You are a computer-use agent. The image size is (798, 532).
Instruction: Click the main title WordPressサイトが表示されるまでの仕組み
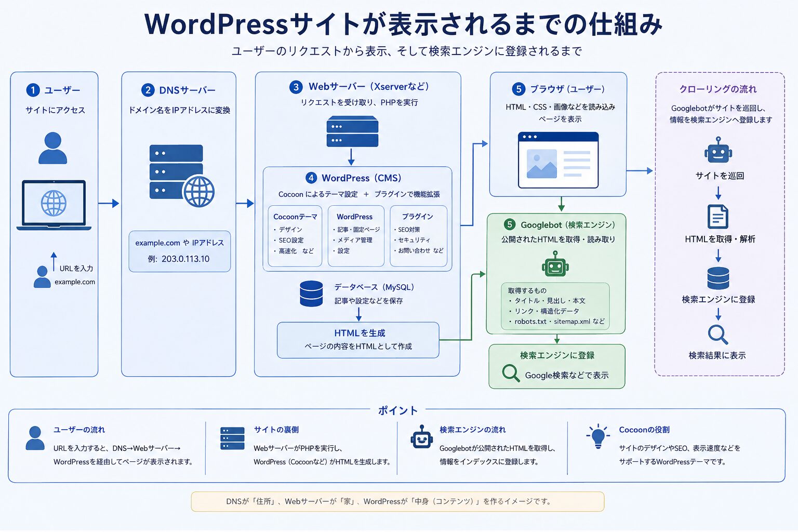click(403, 24)
